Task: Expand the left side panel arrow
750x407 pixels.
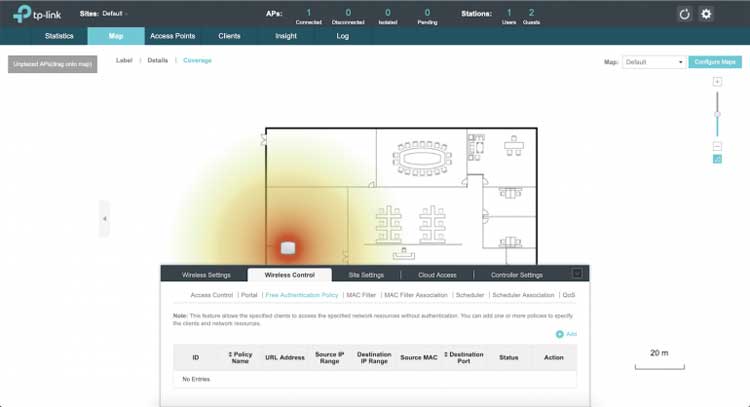Action: point(104,218)
